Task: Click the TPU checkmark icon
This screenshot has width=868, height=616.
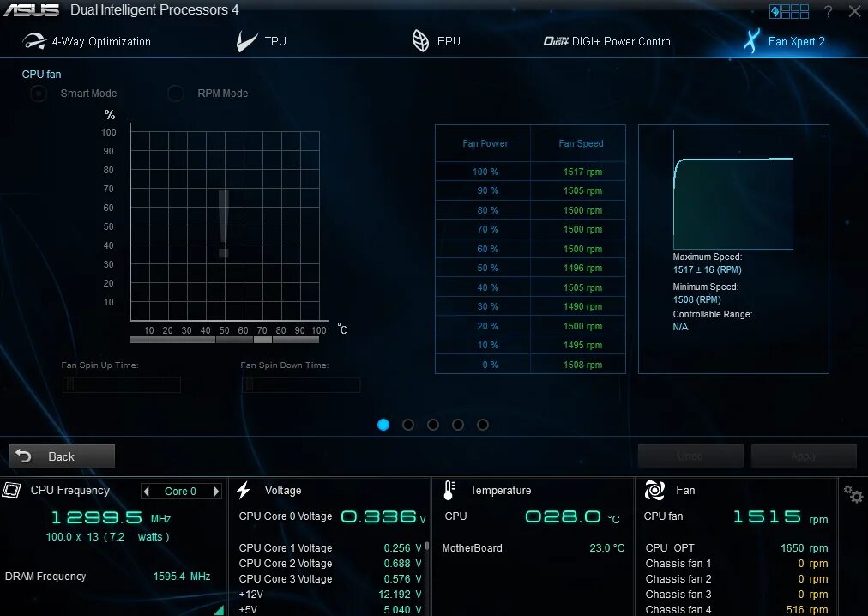Action: point(246,41)
